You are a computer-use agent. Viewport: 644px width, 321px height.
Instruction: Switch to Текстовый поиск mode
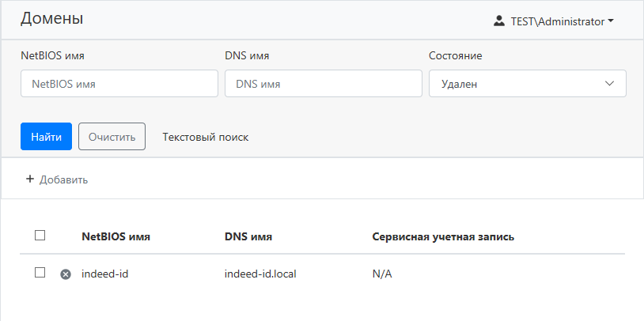(205, 137)
